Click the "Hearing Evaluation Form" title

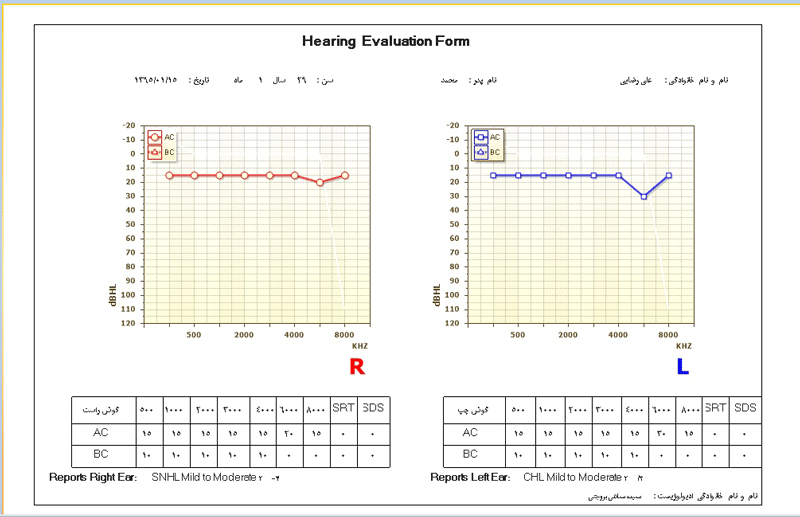386,41
